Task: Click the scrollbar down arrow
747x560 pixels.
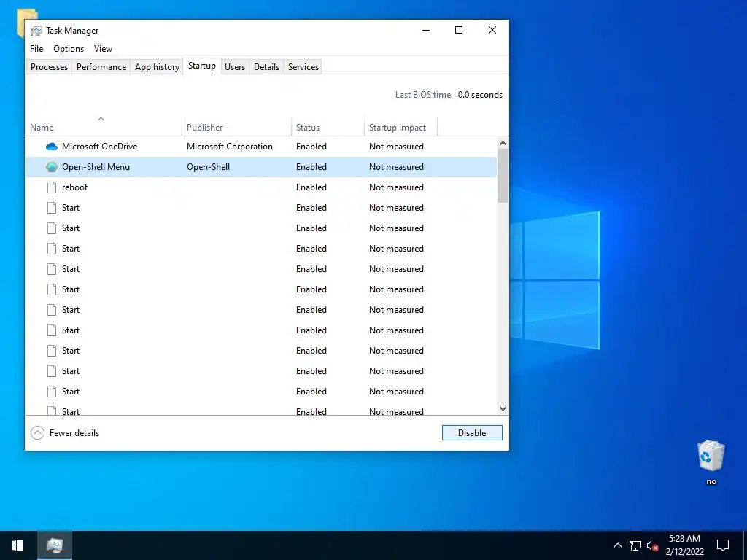Action: (503, 409)
